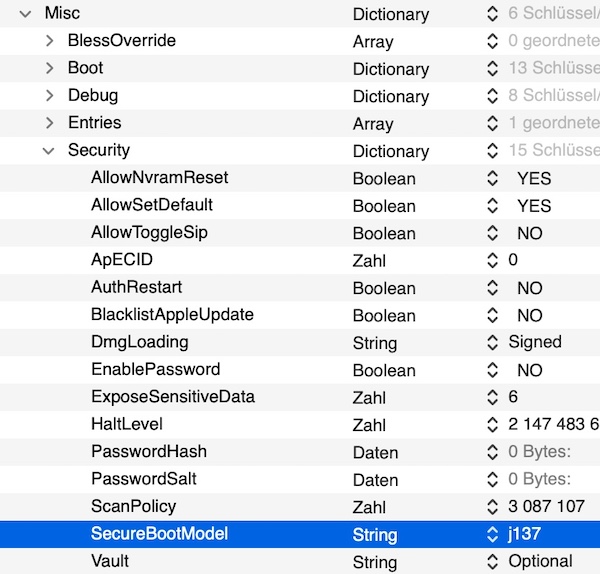Toggle AuthRestart NO value stepper
The width and height of the screenshot is (600, 574).
[x=491, y=288]
